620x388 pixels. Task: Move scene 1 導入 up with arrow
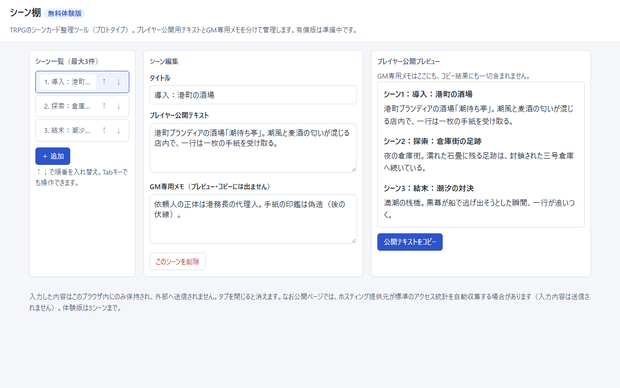click(104, 82)
